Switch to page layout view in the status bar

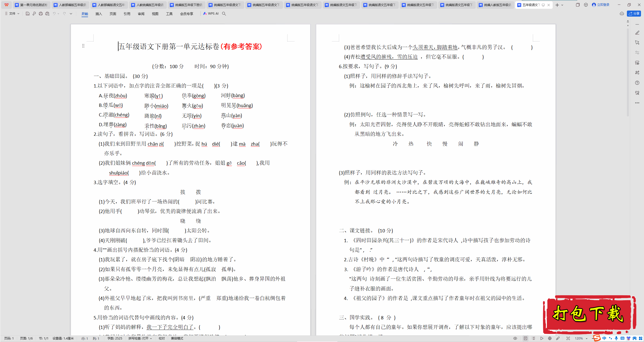pyautogui.click(x=526, y=338)
